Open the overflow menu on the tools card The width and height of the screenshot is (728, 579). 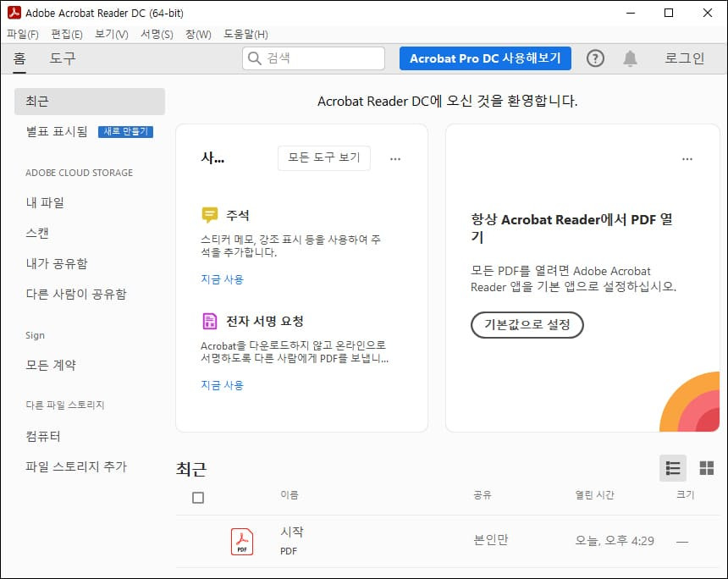point(394,158)
